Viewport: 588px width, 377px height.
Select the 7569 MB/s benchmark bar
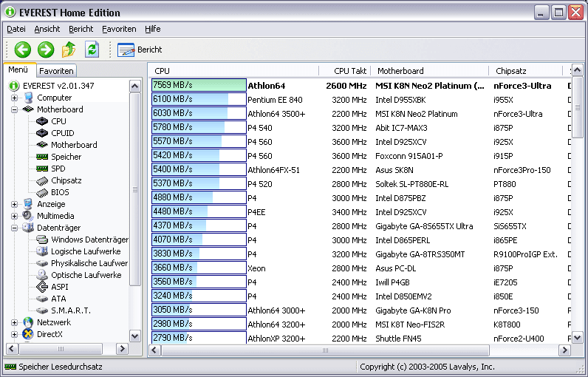pos(199,85)
